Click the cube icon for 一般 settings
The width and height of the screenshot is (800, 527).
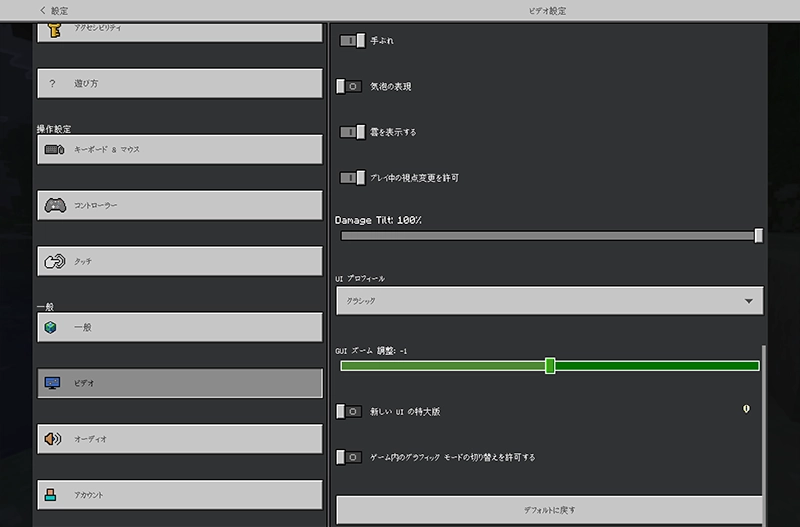pyautogui.click(x=52, y=327)
